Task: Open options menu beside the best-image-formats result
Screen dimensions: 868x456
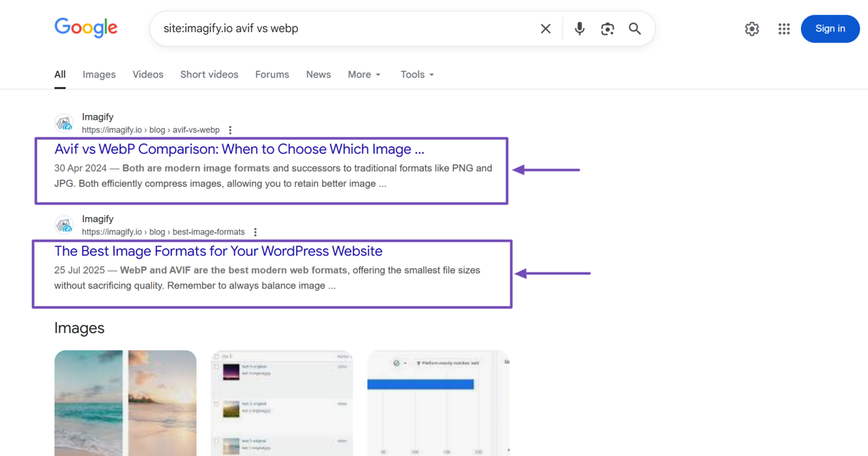Action: click(255, 231)
